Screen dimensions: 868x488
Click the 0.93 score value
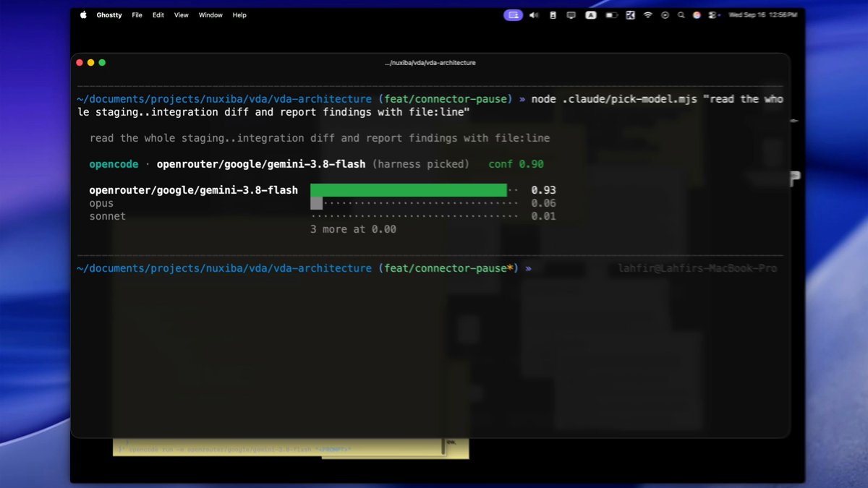click(543, 190)
